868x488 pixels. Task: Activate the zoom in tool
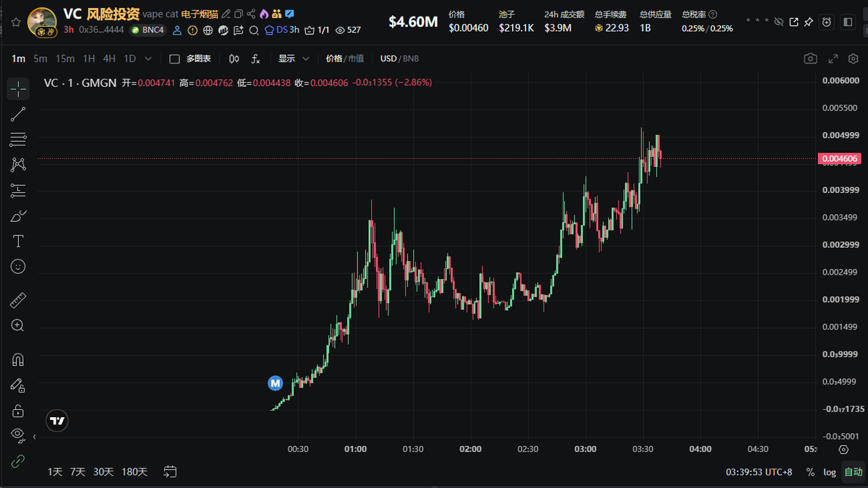click(18, 325)
